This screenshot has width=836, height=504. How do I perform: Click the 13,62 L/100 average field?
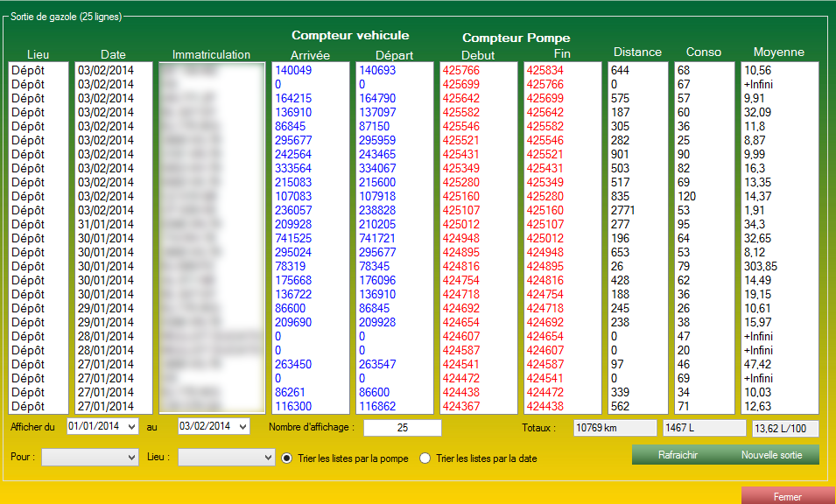tap(785, 428)
